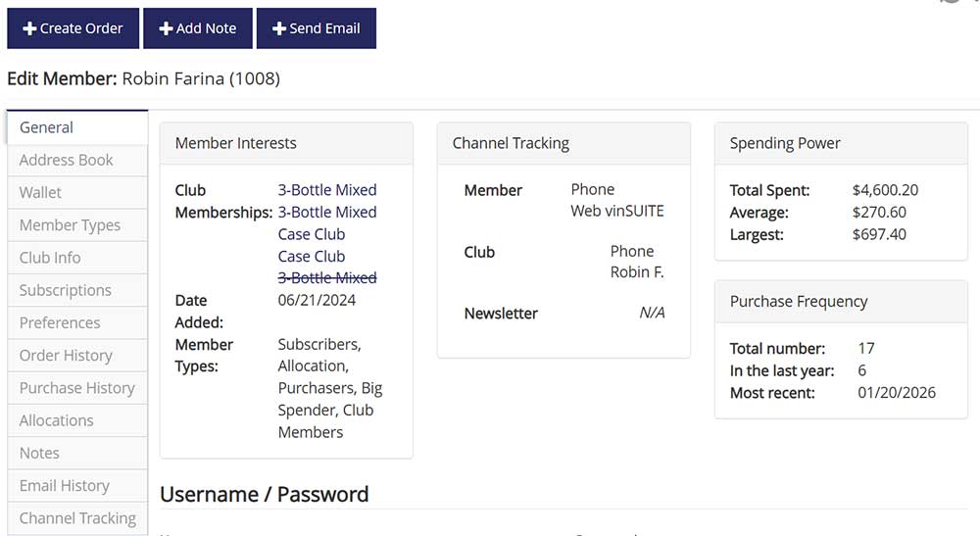980x536 pixels.
Task: Open the first 3-Bottle Mixed membership link
Action: pyautogui.click(x=327, y=190)
